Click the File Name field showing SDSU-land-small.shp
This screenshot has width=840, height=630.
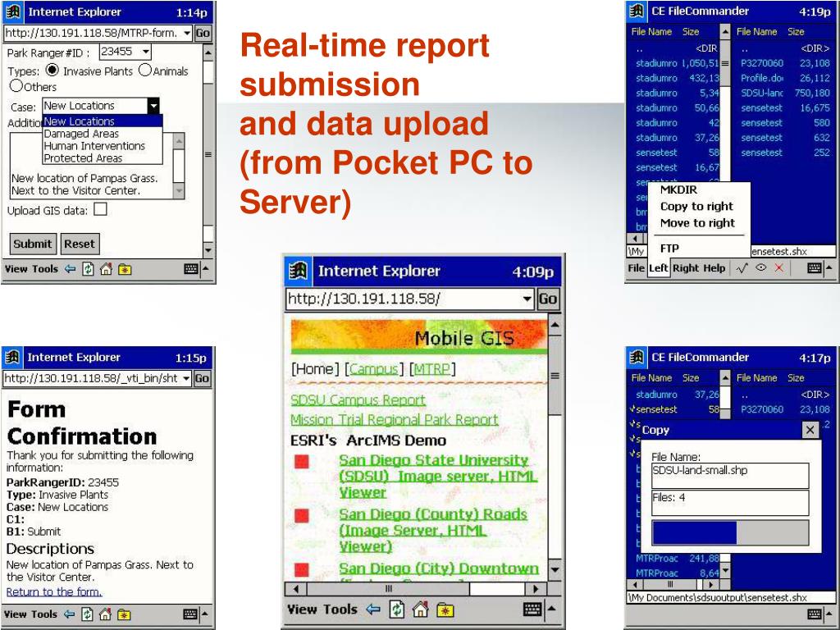pyautogui.click(x=730, y=476)
